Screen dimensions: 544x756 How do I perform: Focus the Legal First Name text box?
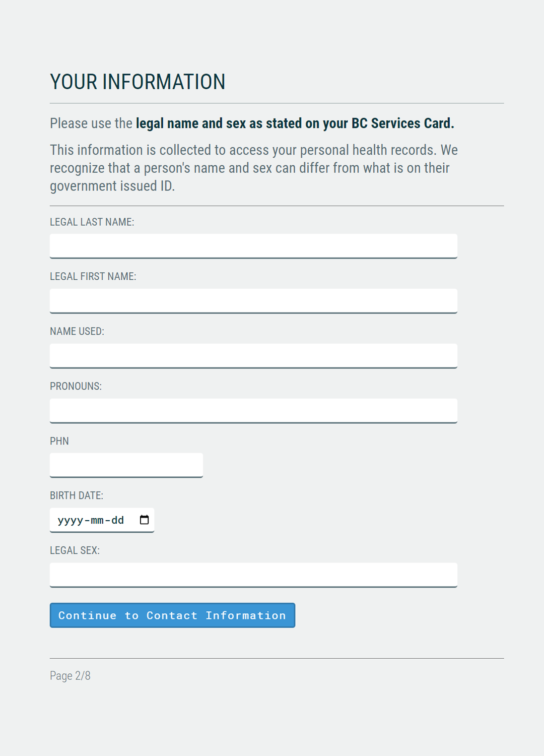[253, 301]
